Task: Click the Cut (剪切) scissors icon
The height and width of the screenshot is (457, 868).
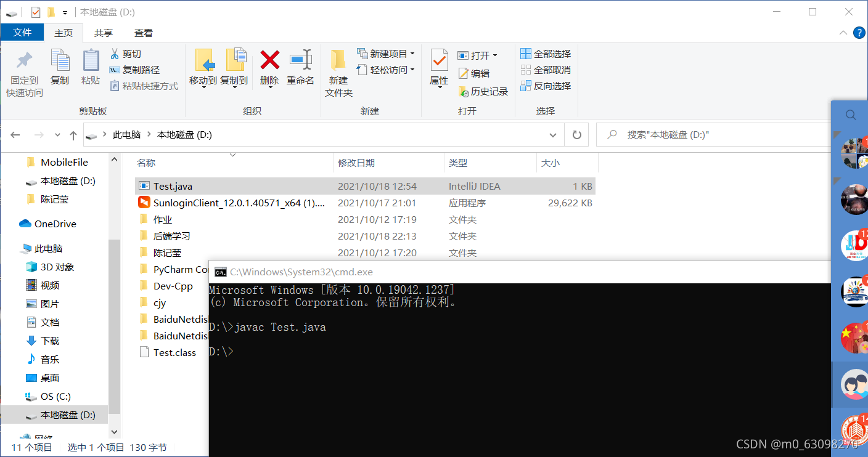Action: coord(114,54)
